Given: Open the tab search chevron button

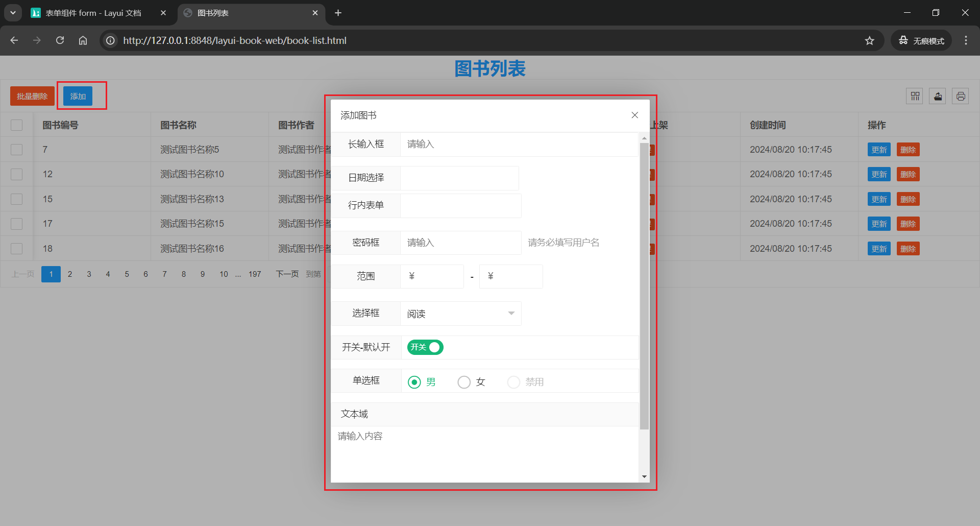Looking at the screenshot, I should point(13,13).
